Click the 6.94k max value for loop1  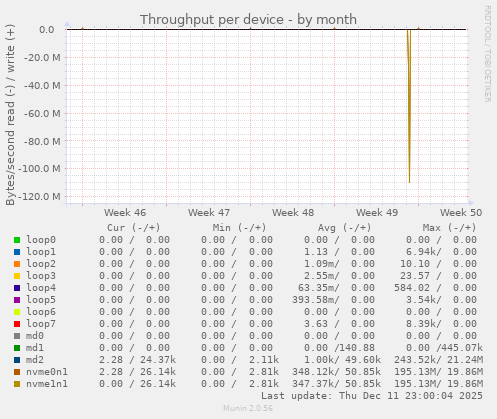pos(423,252)
